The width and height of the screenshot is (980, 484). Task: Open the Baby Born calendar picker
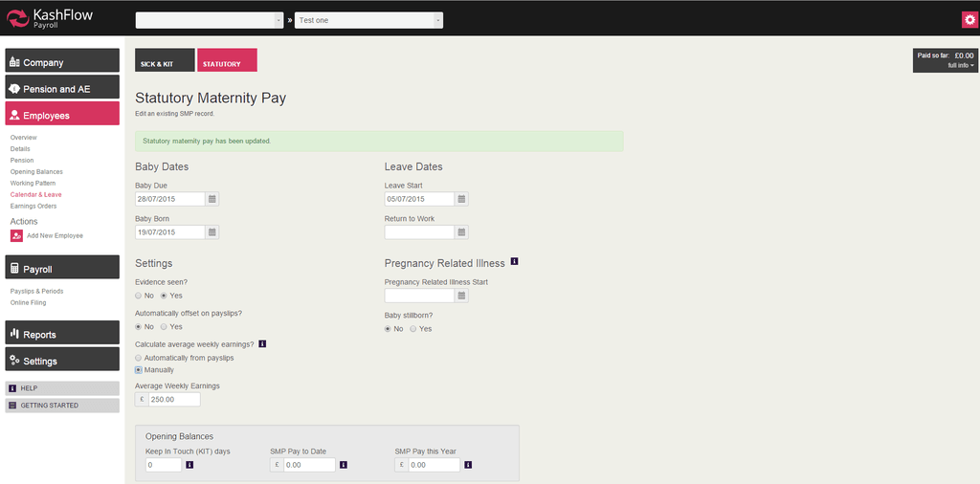click(212, 232)
